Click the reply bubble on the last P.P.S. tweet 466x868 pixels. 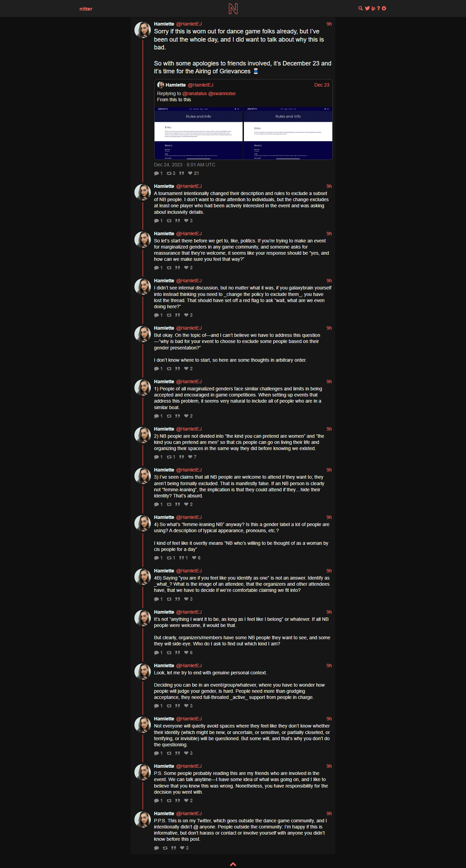[x=156, y=848]
